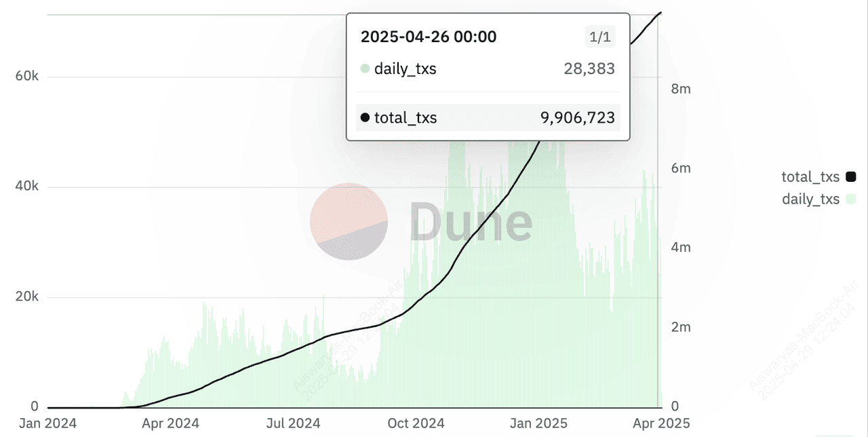Click the Dune watermark text
Image resolution: width=868 pixels, height=437 pixels.
coord(471,222)
